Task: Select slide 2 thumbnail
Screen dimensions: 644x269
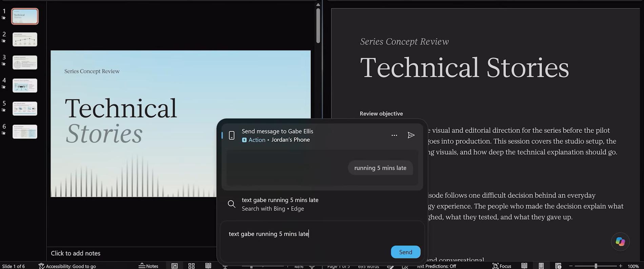Action: pos(25,39)
